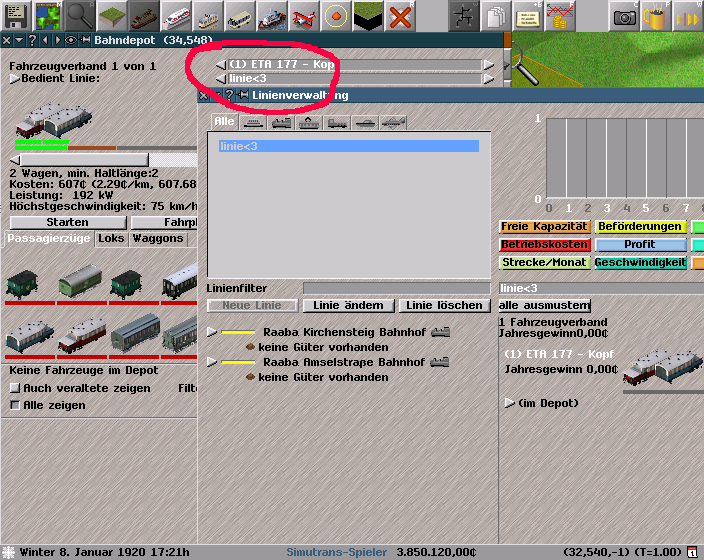This screenshot has width=704, height=560.
Task: Filter lines by train icon tab
Action: [x=281, y=122]
